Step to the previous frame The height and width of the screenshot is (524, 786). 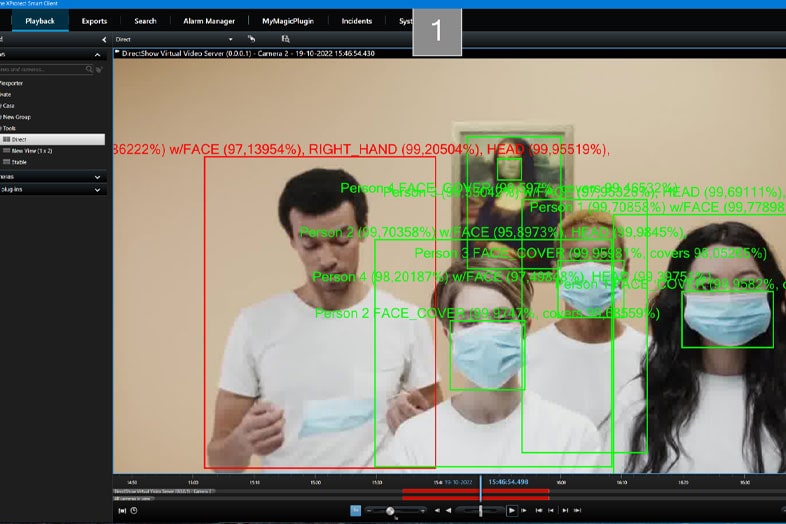pos(437,510)
